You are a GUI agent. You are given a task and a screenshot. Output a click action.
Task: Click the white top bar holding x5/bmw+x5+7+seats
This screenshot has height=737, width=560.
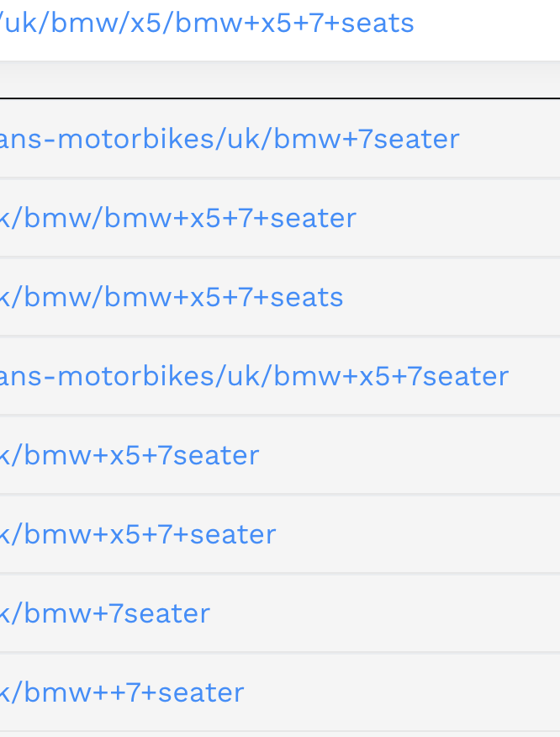point(280,30)
